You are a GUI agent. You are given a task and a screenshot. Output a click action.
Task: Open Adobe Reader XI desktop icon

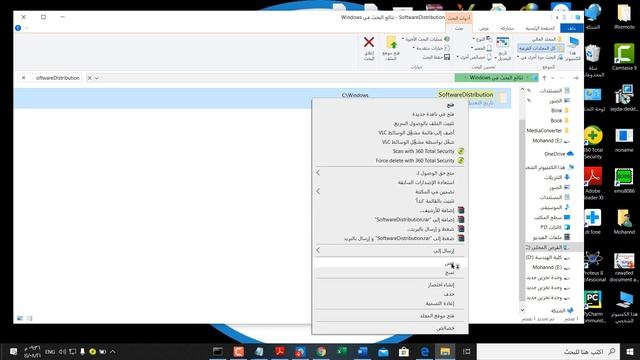pyautogui.click(x=593, y=183)
